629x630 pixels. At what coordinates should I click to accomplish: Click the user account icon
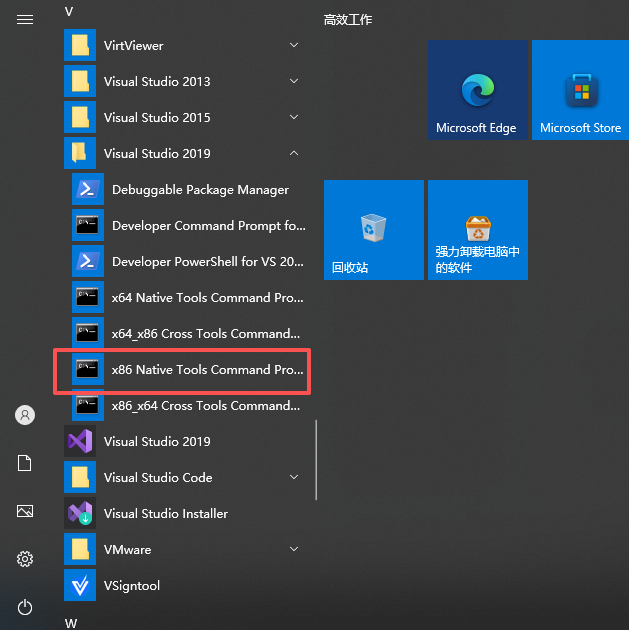click(x=25, y=415)
